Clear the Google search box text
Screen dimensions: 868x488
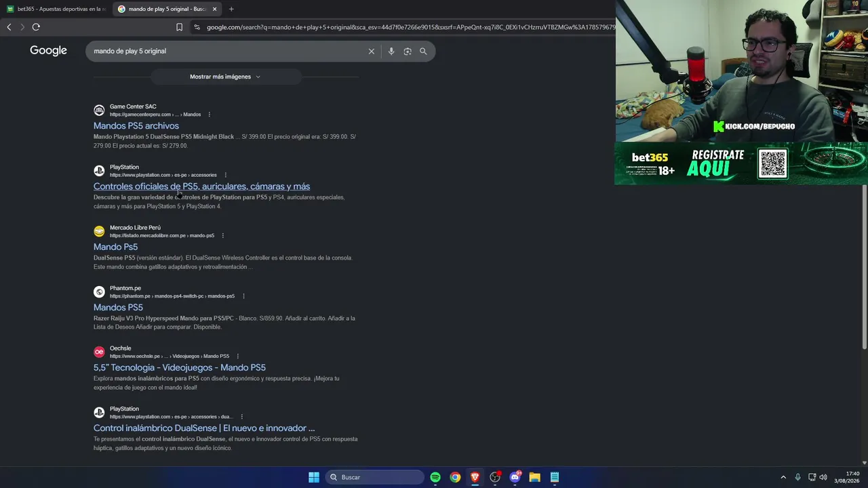(371, 52)
